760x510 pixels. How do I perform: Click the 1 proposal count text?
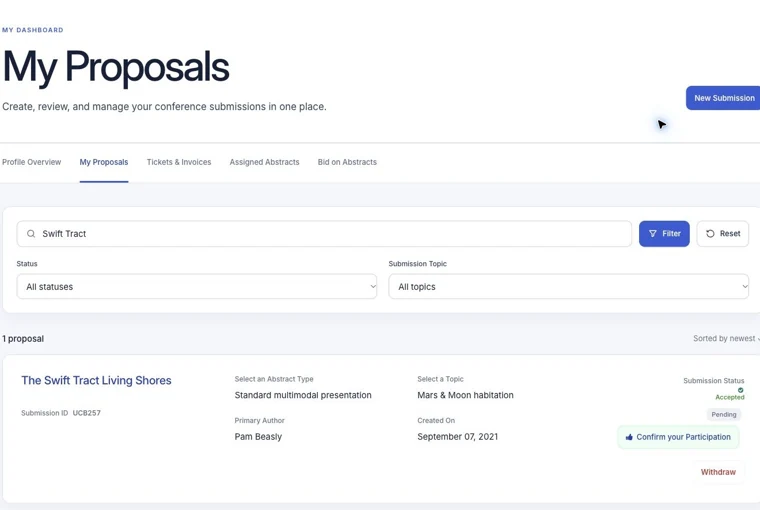(x=23, y=339)
